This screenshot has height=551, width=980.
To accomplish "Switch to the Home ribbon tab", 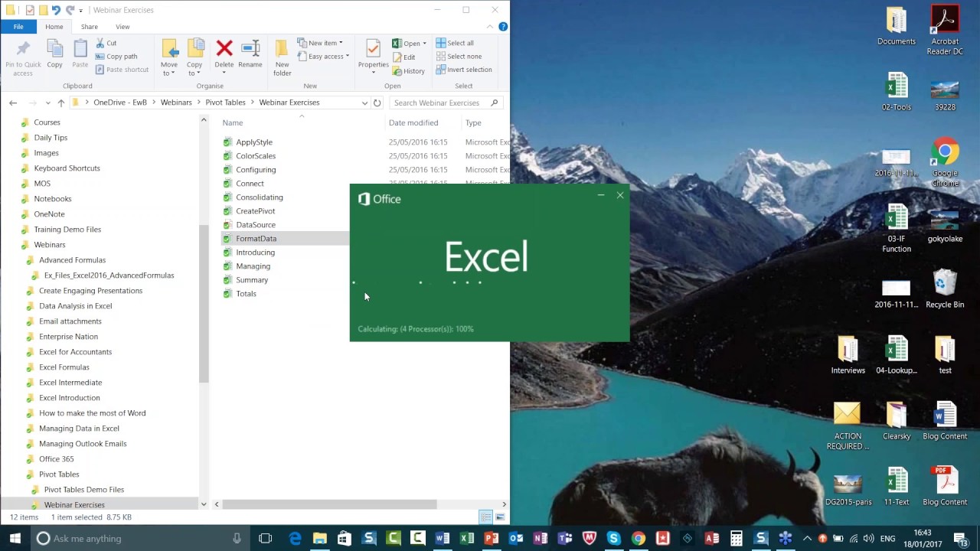I will [x=54, y=26].
